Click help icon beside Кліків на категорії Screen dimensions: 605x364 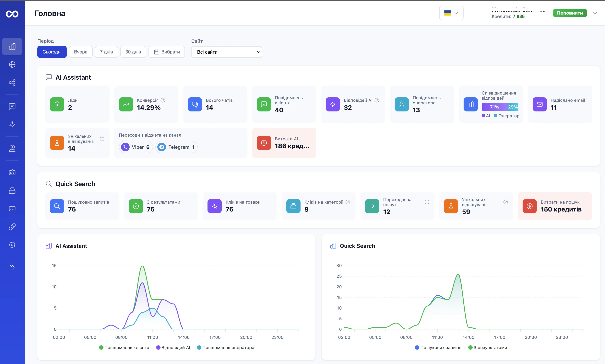coord(348,202)
